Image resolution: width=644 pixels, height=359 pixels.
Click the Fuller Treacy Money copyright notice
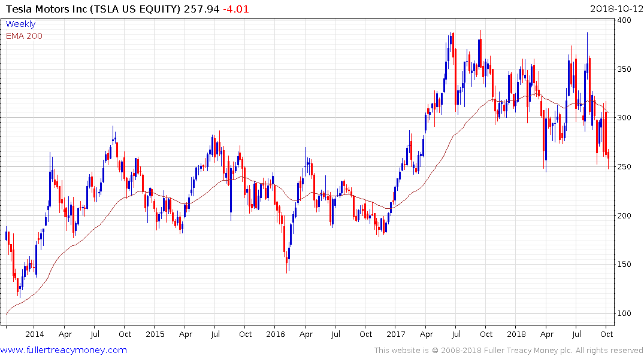coord(509,351)
